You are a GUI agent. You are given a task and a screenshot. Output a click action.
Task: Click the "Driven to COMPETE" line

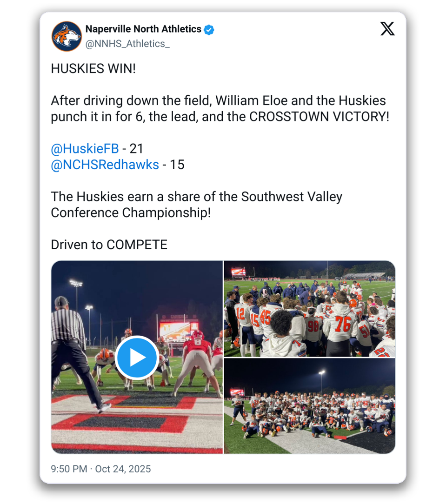click(109, 245)
